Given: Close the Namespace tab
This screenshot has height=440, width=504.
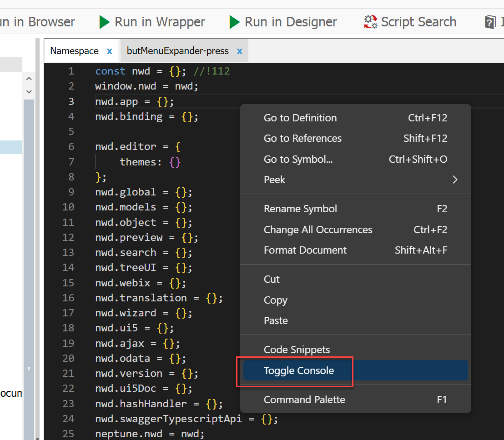Looking at the screenshot, I should coord(109,51).
